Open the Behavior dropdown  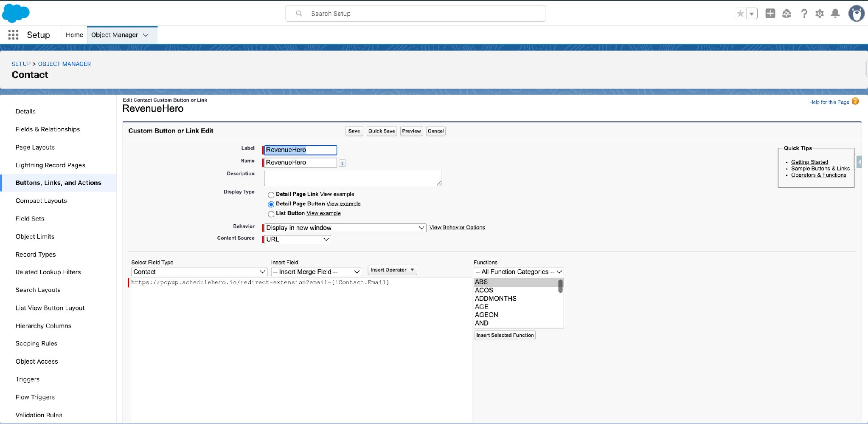click(x=345, y=228)
